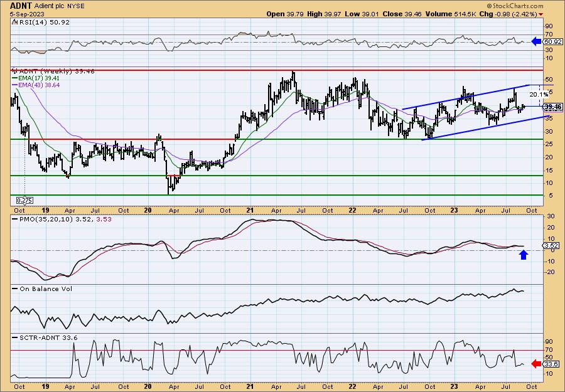
Task: Click the Low 39.01 value
Action: coord(362,14)
